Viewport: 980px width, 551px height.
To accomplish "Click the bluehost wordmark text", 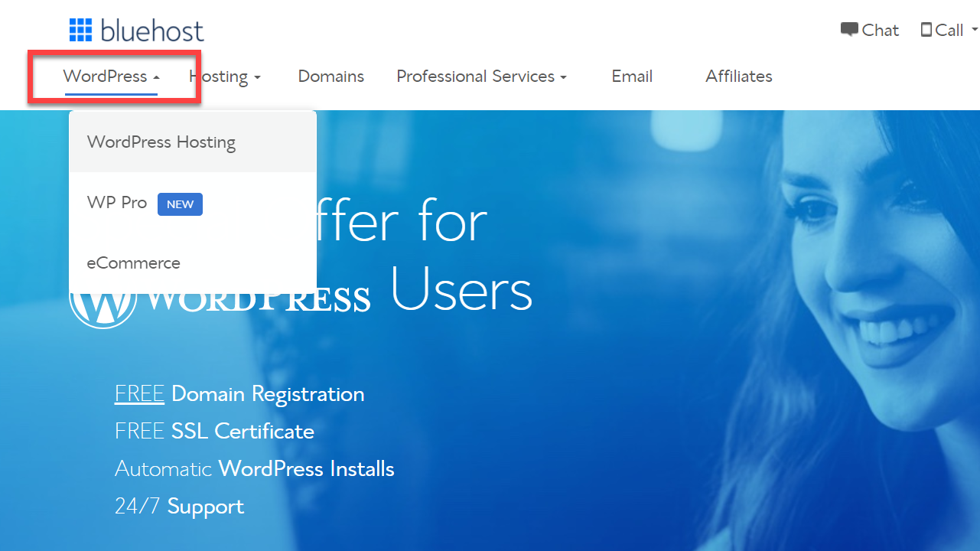I will tap(152, 31).
